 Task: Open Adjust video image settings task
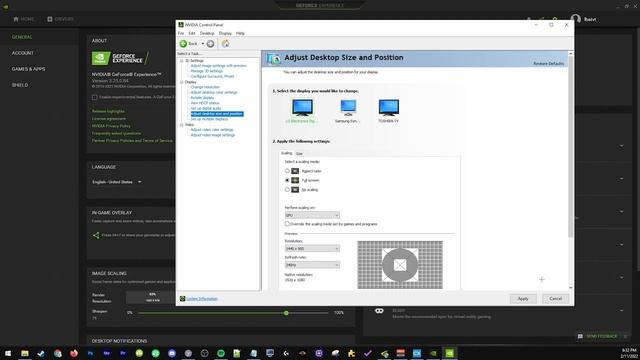[x=213, y=135]
